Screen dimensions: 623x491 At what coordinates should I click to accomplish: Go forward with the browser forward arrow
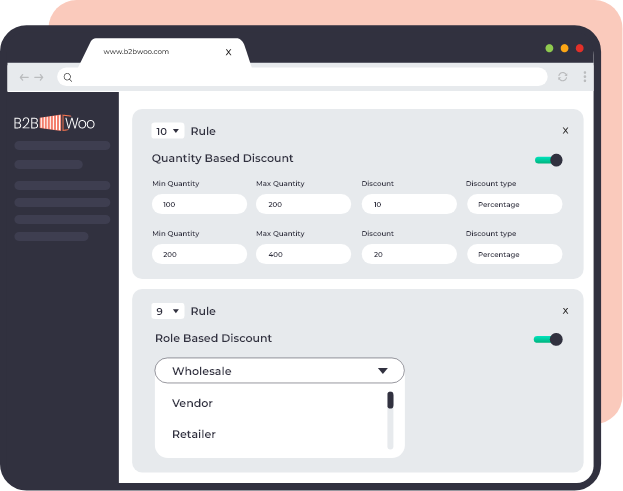click(x=39, y=77)
